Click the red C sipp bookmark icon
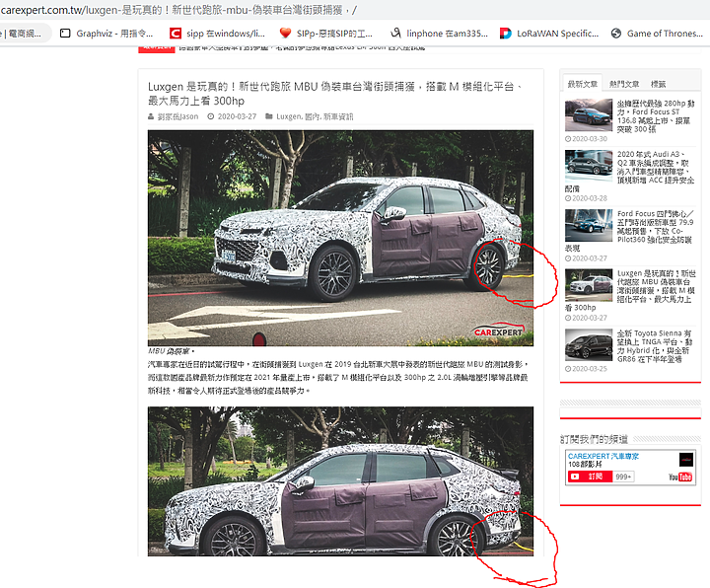The image size is (710, 588). pyautogui.click(x=176, y=34)
